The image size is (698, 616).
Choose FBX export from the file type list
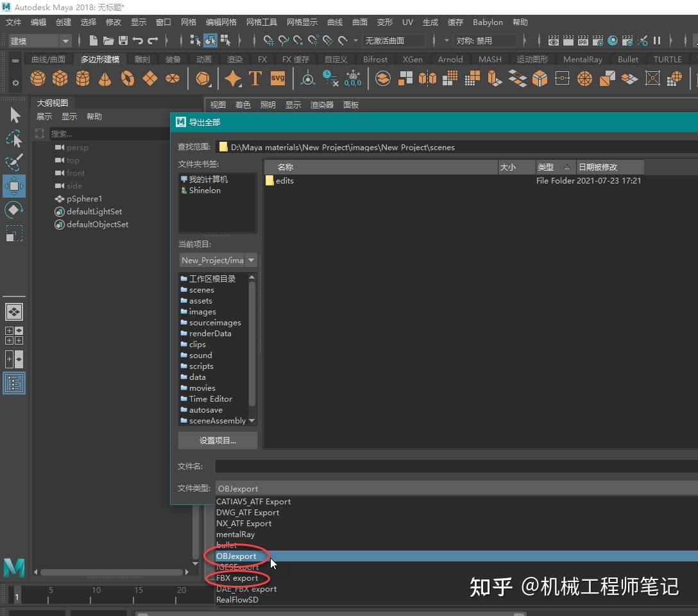pyautogui.click(x=457, y=577)
